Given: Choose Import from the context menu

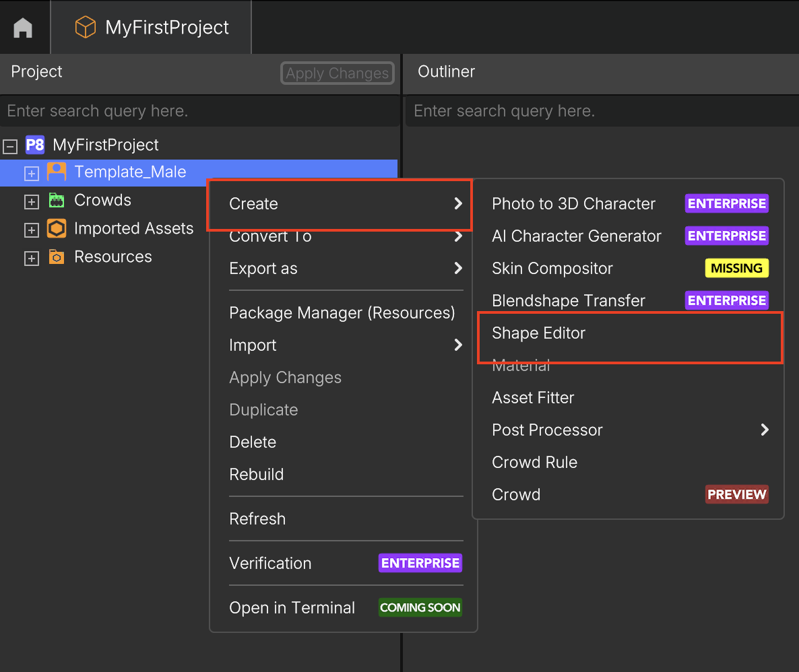Looking at the screenshot, I should (344, 345).
